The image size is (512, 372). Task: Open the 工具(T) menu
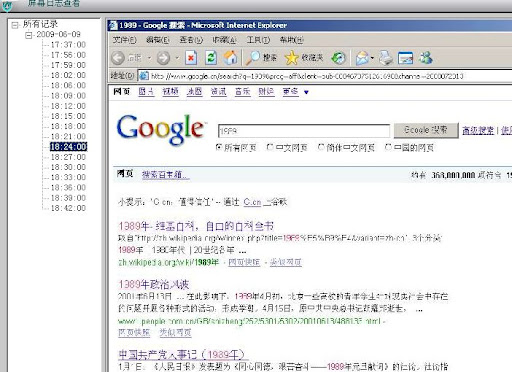point(258,40)
